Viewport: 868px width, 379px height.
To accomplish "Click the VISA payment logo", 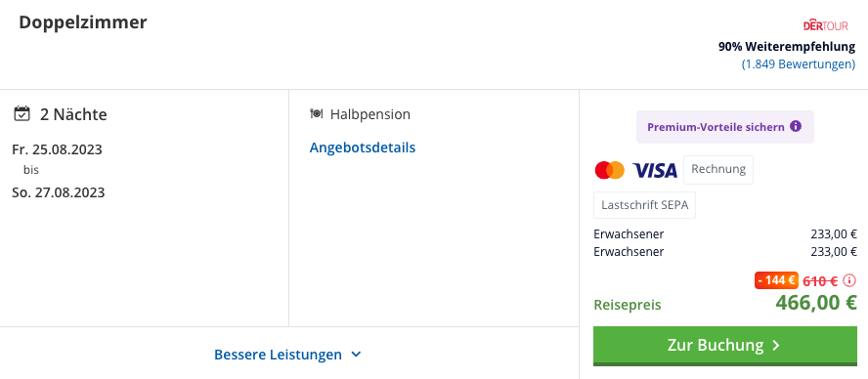I will [x=655, y=170].
